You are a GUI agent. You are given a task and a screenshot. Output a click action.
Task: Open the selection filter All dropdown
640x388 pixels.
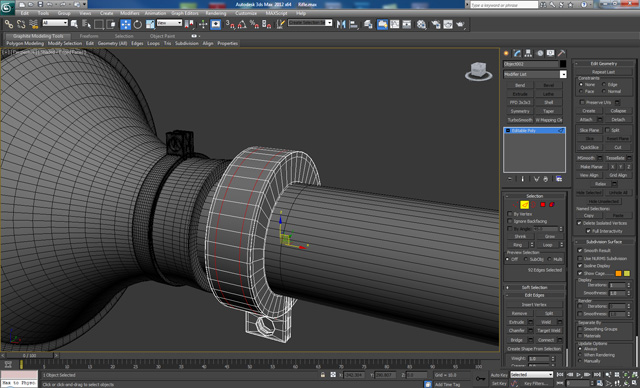coord(55,23)
